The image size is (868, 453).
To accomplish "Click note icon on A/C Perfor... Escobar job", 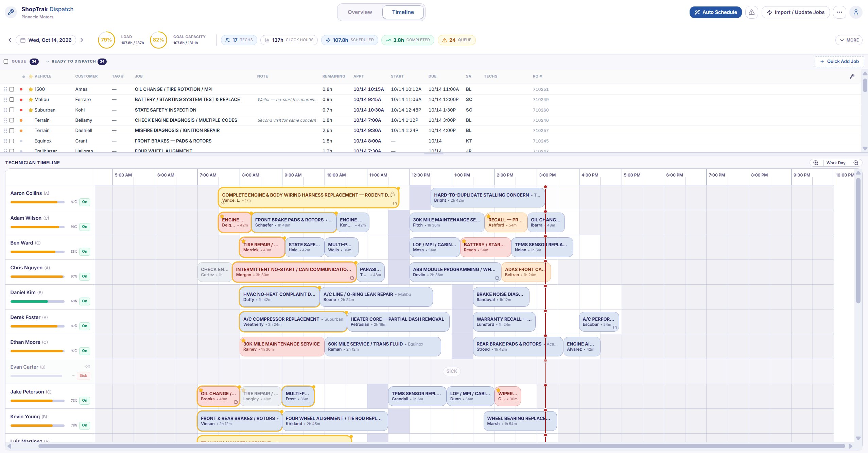I will 615,328.
